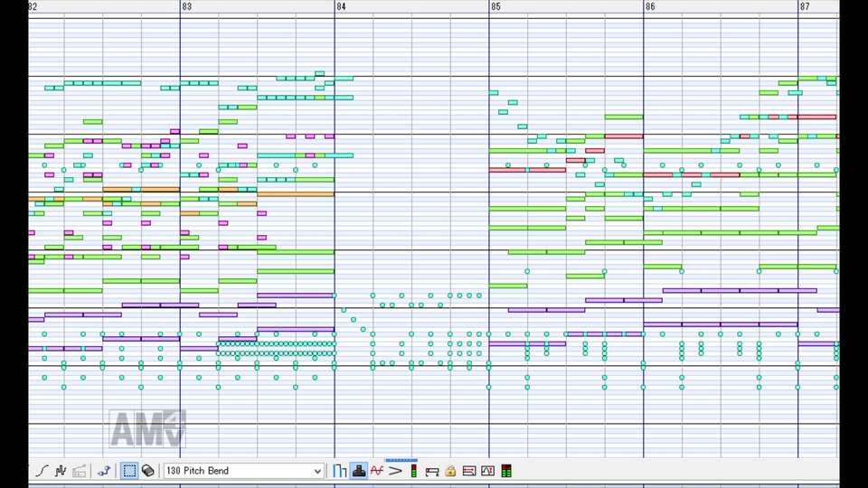Click the red-green level light icon
Screen dimensions: 868x488
(x=413, y=471)
